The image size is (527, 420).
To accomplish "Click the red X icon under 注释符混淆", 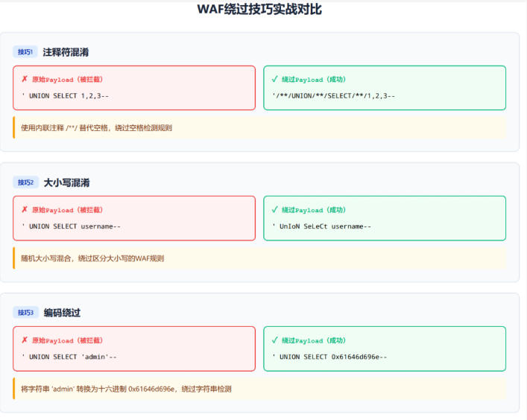I will (x=25, y=79).
